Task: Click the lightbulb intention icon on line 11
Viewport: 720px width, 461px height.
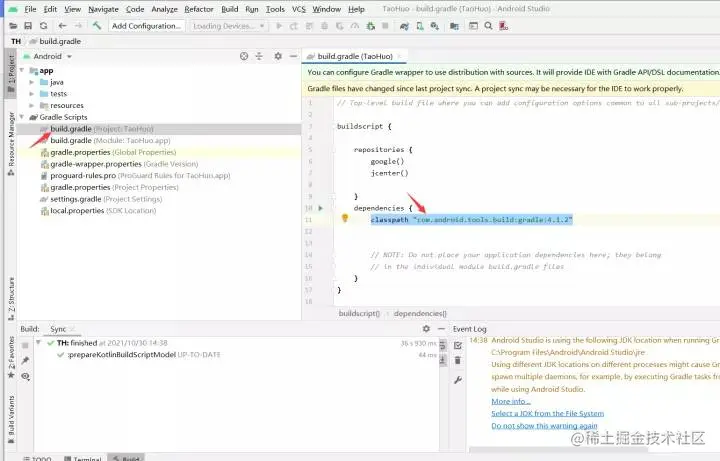Action: point(345,218)
